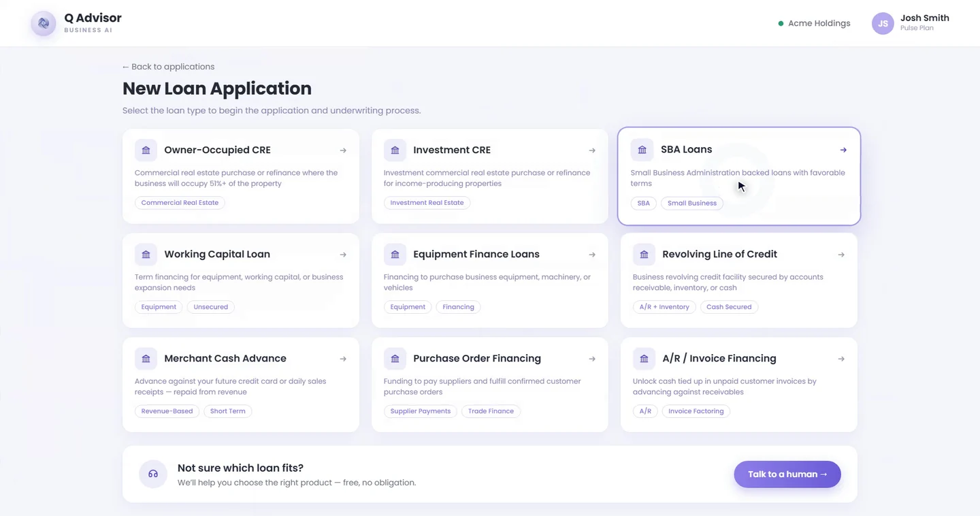Click the Unsecured tag

coord(211,307)
